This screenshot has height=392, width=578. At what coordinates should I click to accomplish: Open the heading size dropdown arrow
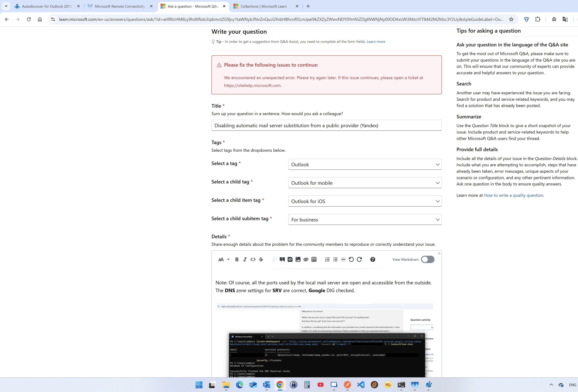coord(228,259)
